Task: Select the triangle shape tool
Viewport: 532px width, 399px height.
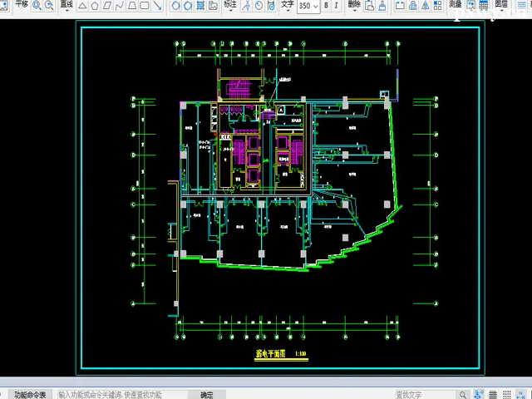Action: coord(82,5)
